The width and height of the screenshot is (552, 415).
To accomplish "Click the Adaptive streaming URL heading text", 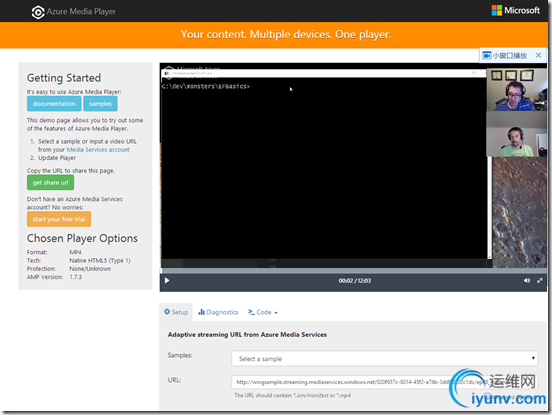I will pyautogui.click(x=247, y=334).
